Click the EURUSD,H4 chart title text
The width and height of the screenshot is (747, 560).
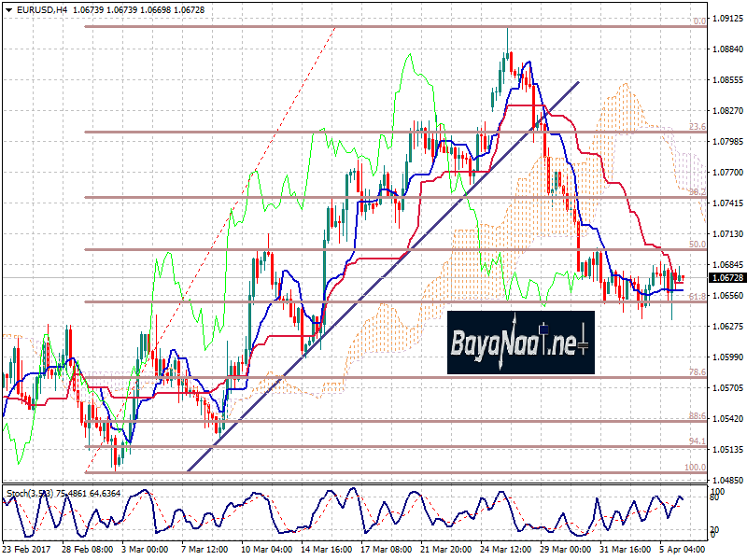pyautogui.click(x=42, y=8)
